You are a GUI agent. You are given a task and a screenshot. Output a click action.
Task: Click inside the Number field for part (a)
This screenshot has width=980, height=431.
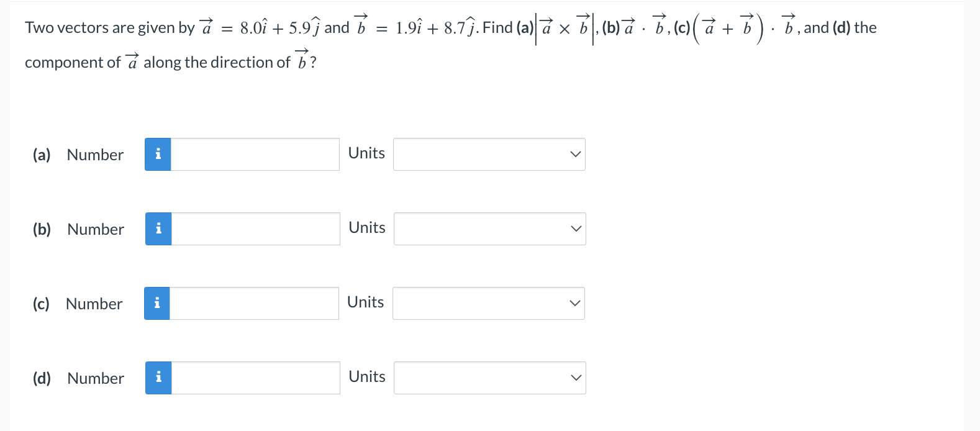point(255,154)
